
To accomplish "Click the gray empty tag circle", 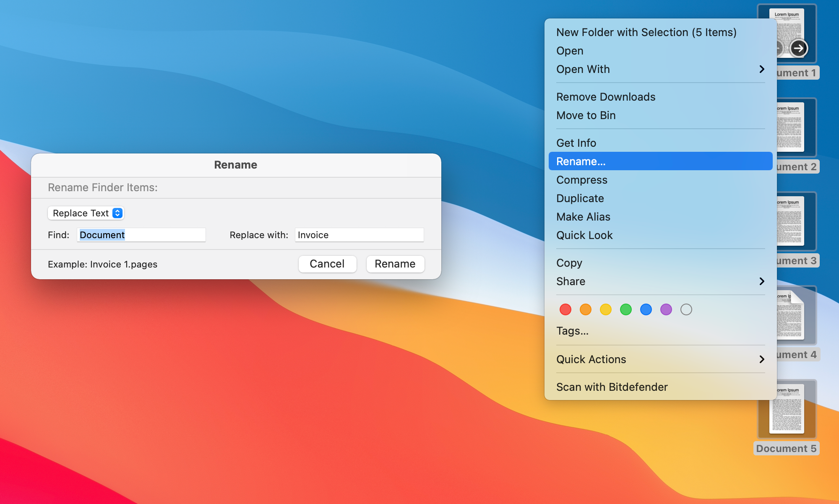I will coord(686,309).
